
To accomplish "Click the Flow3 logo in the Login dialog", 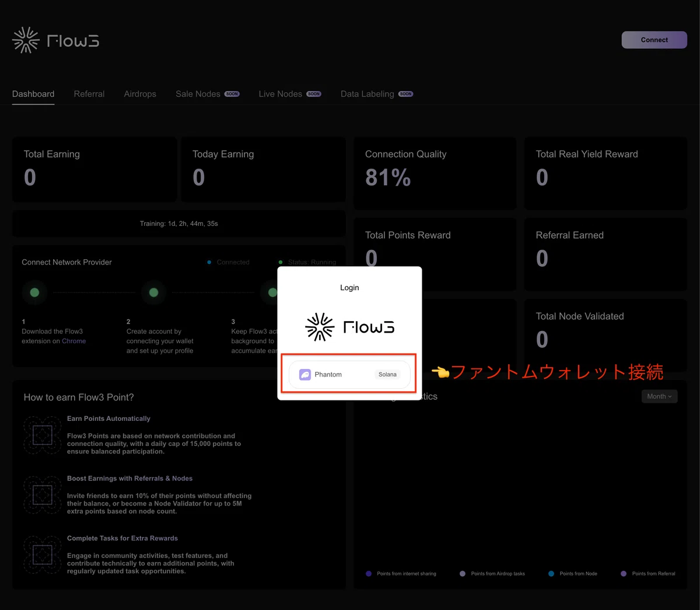I will (x=349, y=327).
